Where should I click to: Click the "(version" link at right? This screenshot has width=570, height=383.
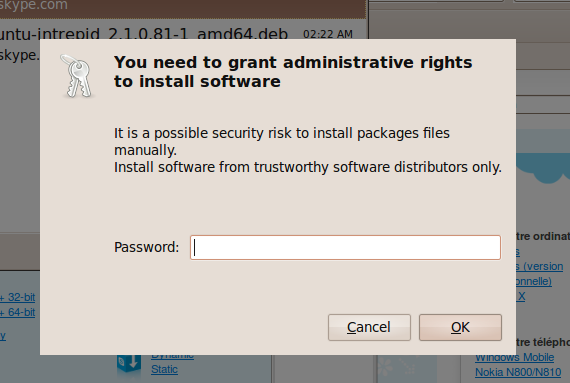click(x=539, y=266)
